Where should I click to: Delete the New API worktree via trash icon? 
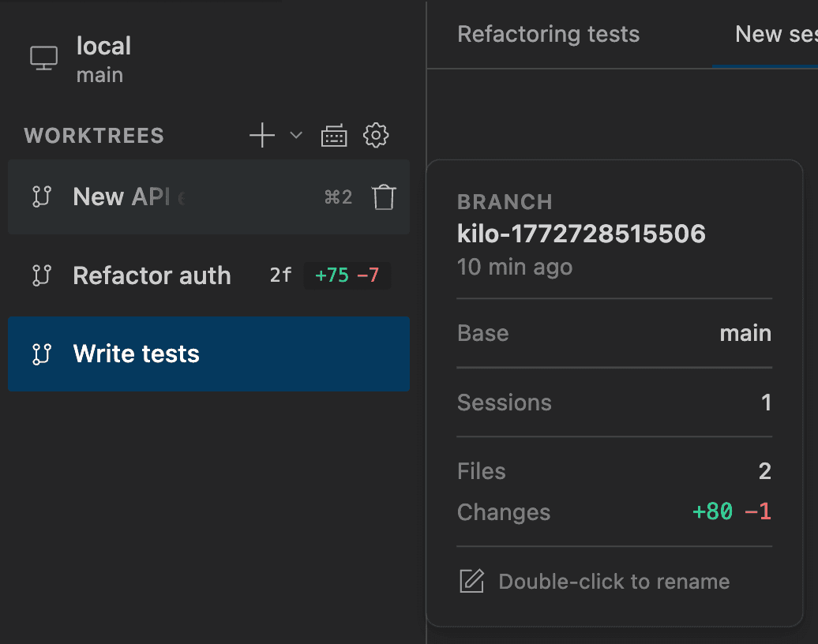pos(384,197)
